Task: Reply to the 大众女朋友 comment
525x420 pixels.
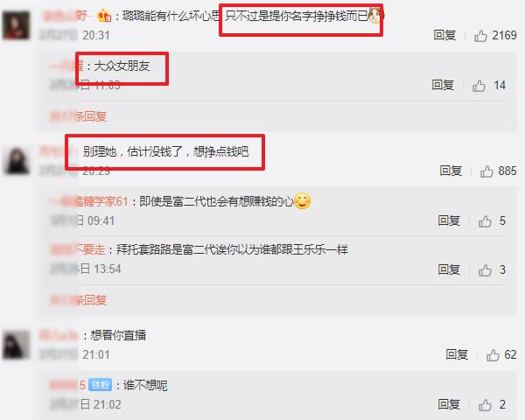Action: point(443,85)
